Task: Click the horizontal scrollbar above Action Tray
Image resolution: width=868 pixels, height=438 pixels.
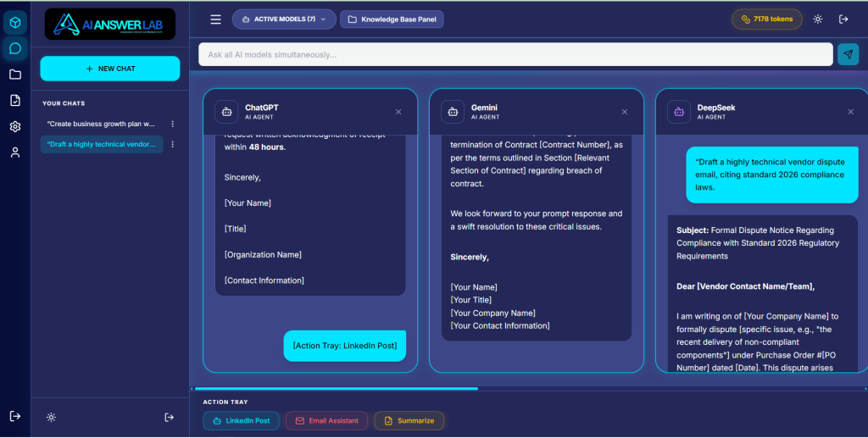Action: [337, 389]
